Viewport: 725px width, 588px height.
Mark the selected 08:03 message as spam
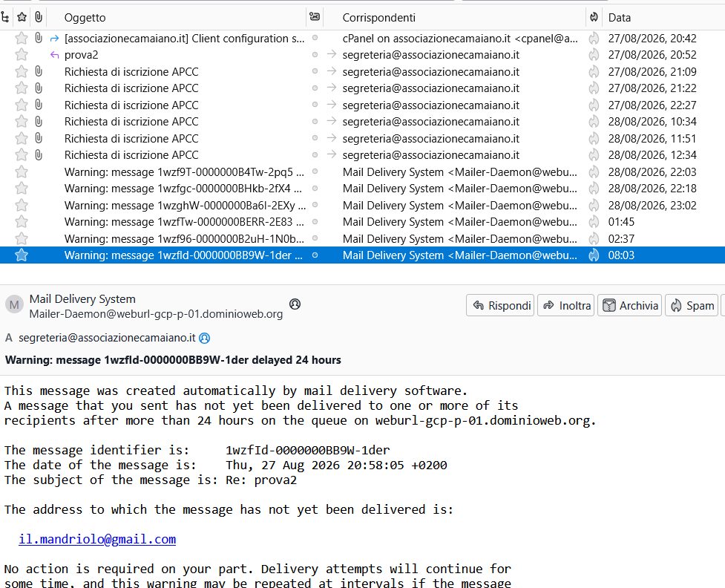[594, 255]
